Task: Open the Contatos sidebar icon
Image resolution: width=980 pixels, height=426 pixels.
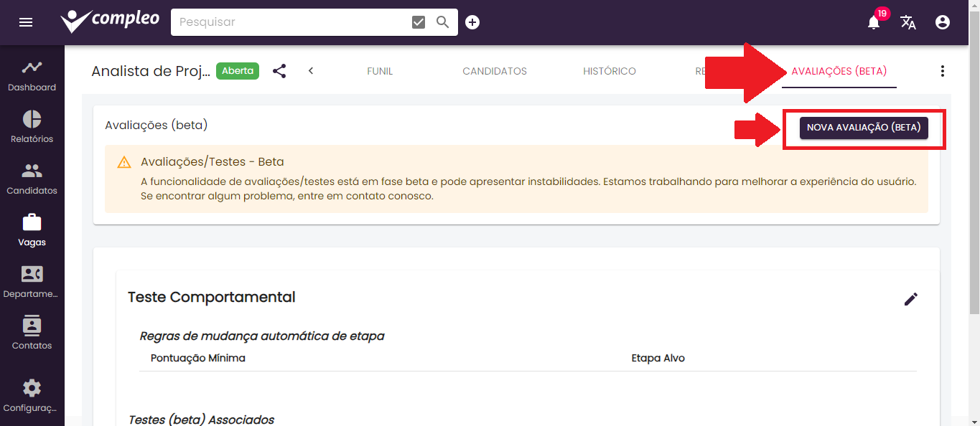Action: [x=32, y=332]
